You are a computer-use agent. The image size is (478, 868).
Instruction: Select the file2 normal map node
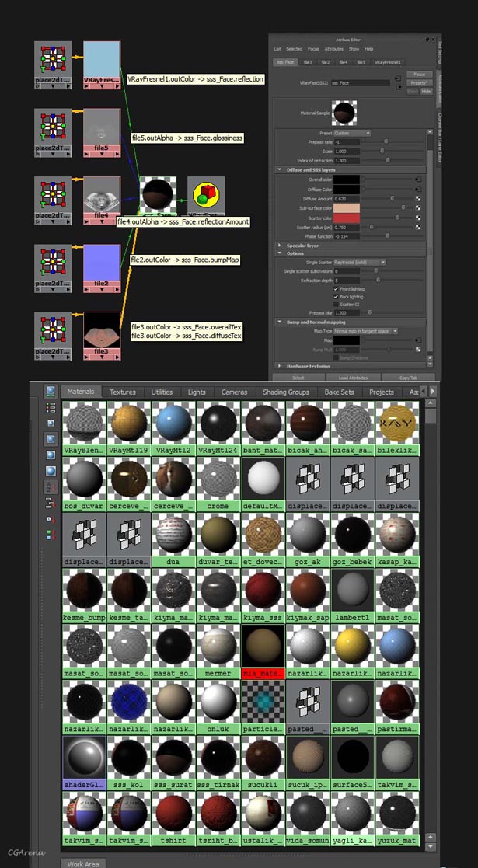[102, 269]
